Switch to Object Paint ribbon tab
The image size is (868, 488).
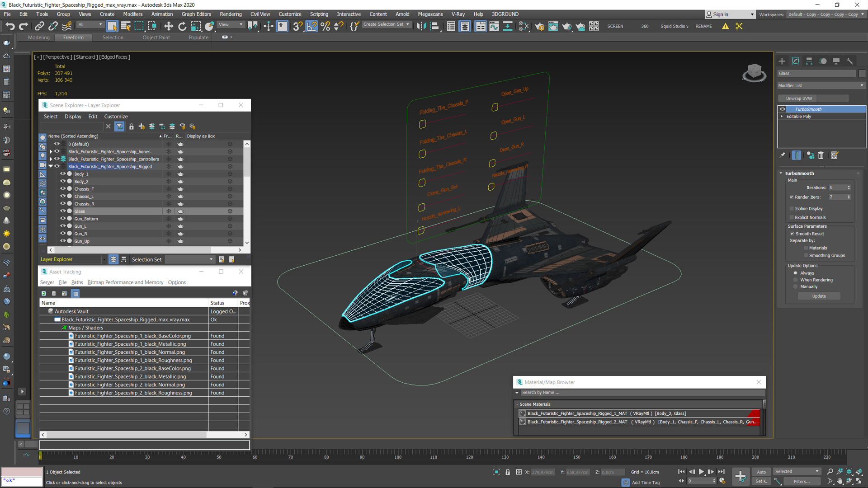click(156, 38)
